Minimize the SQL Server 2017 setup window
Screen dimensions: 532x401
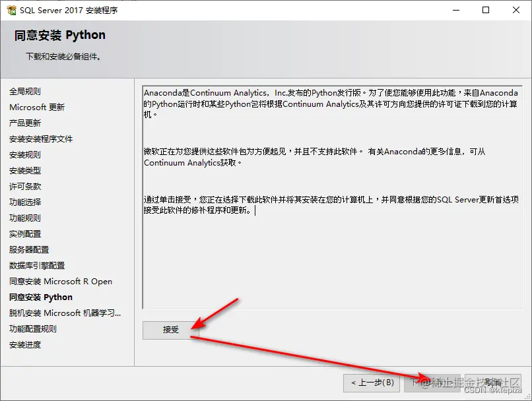click(x=456, y=10)
